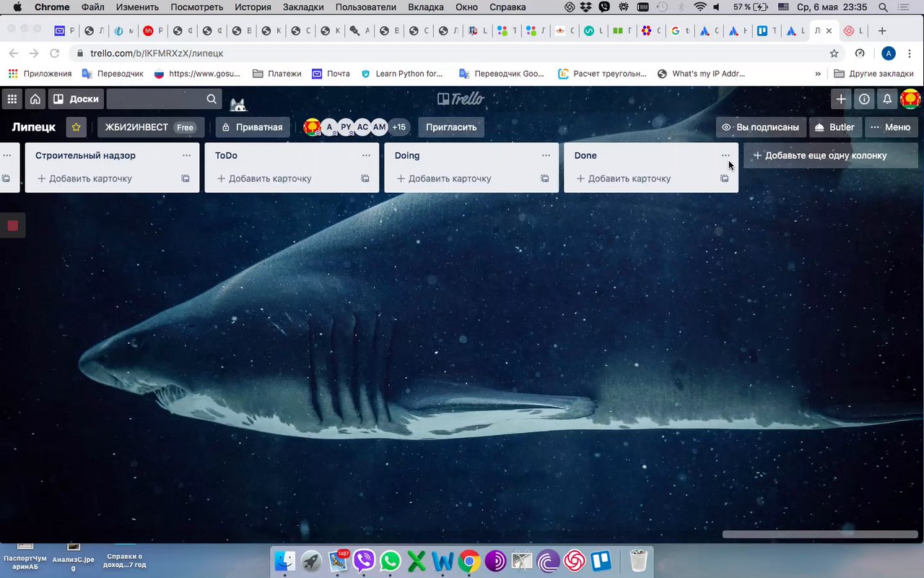Open the ЖБИ2ИНВЕСТ team button
Screen dimensions: 924x578
[x=151, y=127]
